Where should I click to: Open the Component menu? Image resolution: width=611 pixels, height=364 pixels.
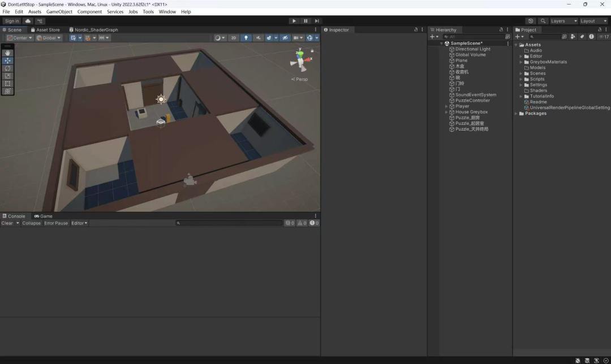[89, 12]
